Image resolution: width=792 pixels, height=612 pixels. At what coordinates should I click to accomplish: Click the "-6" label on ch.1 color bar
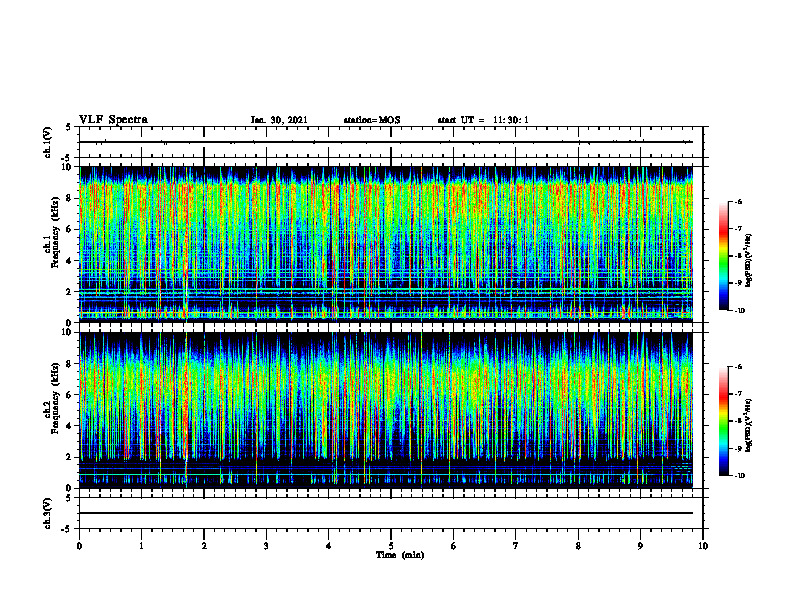(x=738, y=201)
